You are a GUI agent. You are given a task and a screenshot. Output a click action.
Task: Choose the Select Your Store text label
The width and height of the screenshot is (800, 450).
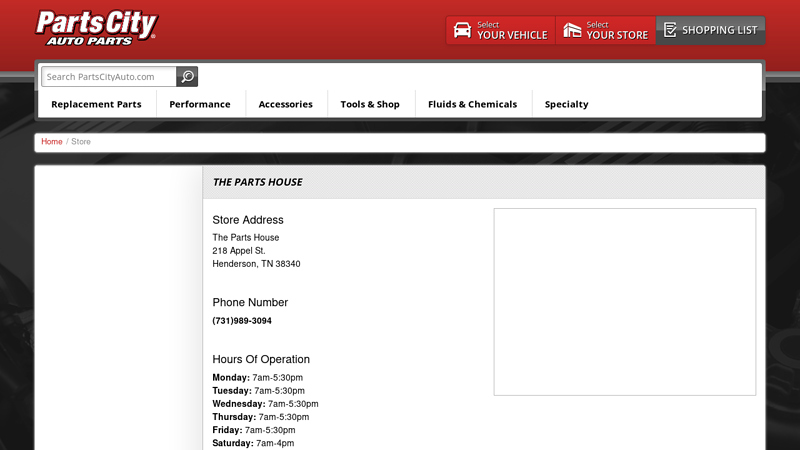617,31
